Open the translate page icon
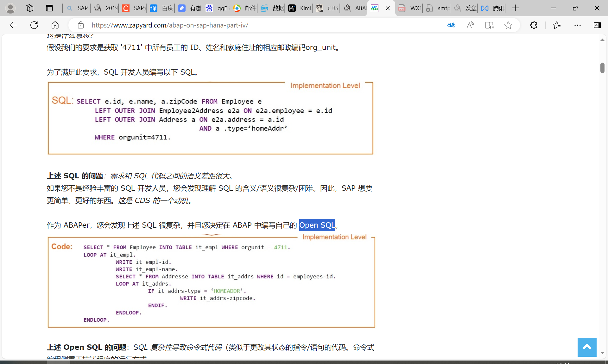The image size is (608, 364). (451, 25)
